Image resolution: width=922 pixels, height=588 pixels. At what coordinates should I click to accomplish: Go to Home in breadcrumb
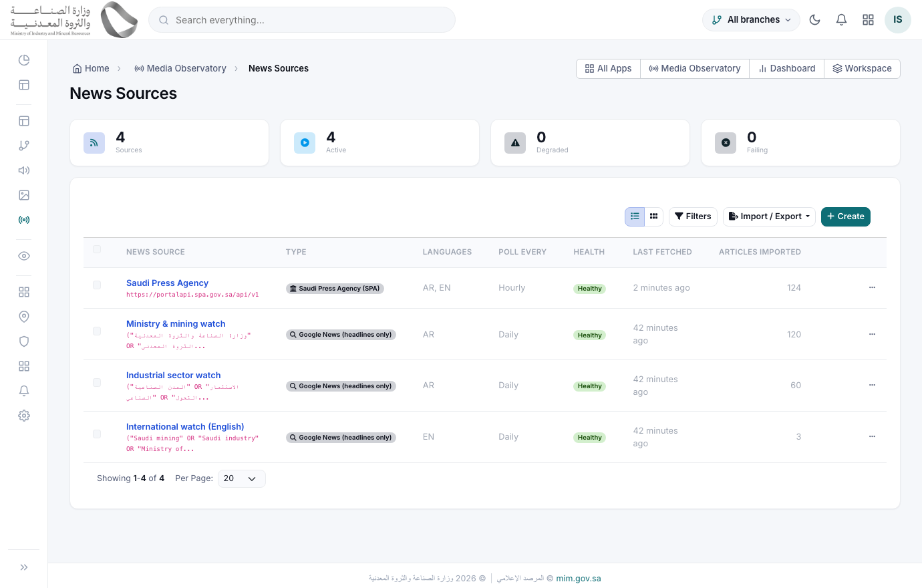click(x=91, y=69)
